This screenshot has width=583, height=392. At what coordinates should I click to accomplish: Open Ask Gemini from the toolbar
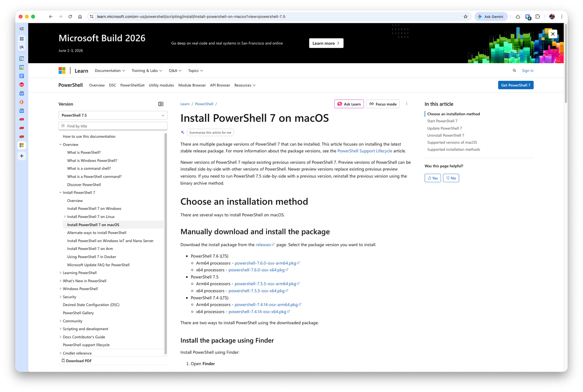point(491,16)
